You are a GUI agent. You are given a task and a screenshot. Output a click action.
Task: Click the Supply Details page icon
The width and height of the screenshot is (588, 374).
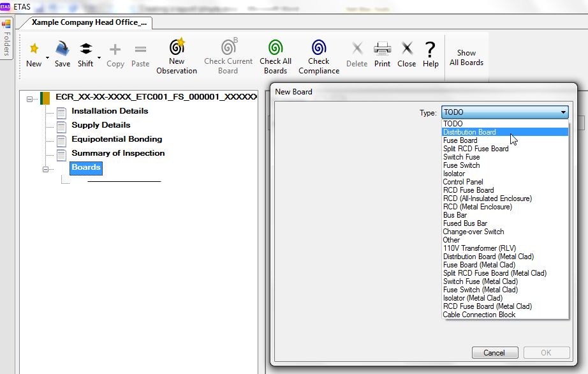(x=61, y=127)
